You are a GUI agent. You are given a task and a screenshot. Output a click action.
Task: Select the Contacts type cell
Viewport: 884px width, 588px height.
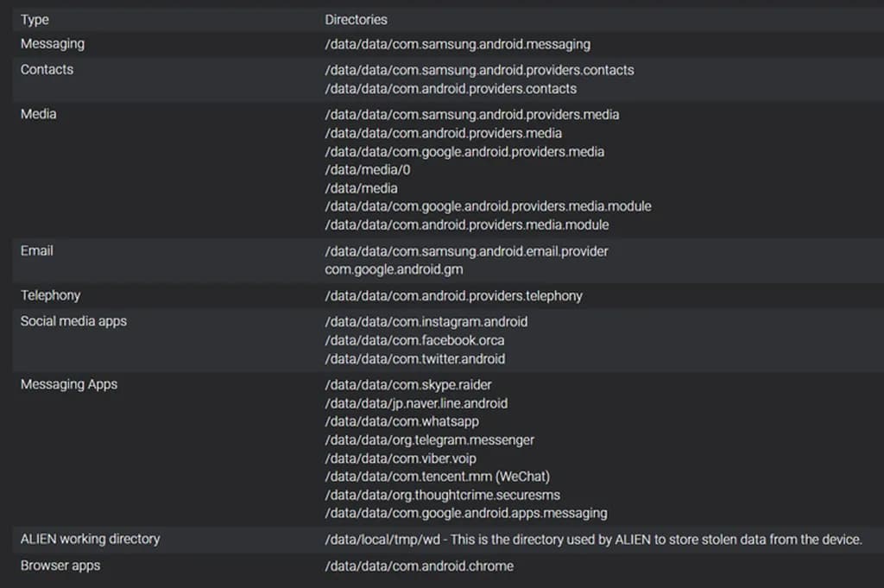(47, 69)
